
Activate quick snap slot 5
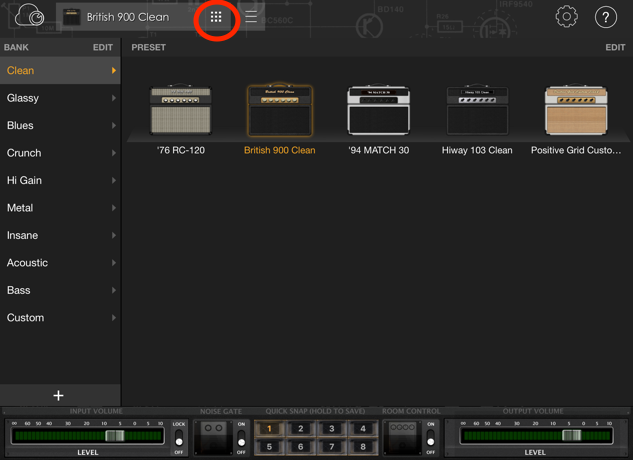coord(269,447)
